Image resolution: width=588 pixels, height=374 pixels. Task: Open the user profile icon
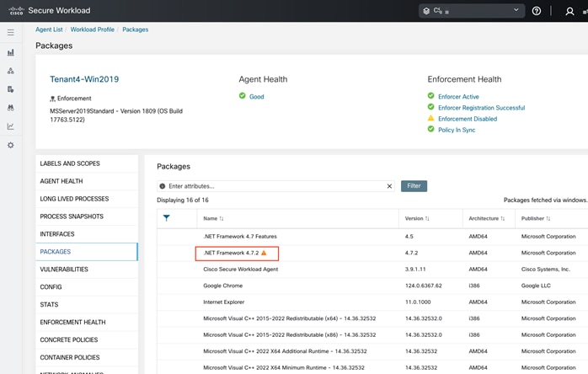point(569,11)
